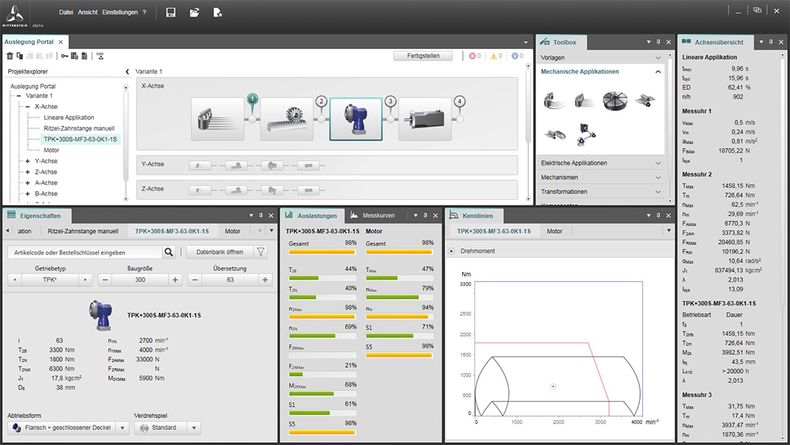Image resolution: width=790 pixels, height=445 pixels.
Task: Select the rack and pinion component icon
Action: (x=287, y=122)
